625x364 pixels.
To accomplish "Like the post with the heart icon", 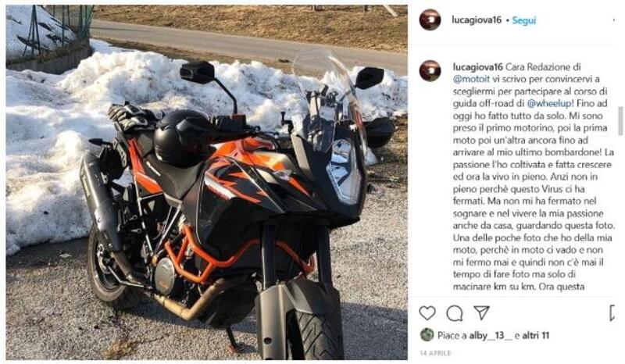I will 427,313.
